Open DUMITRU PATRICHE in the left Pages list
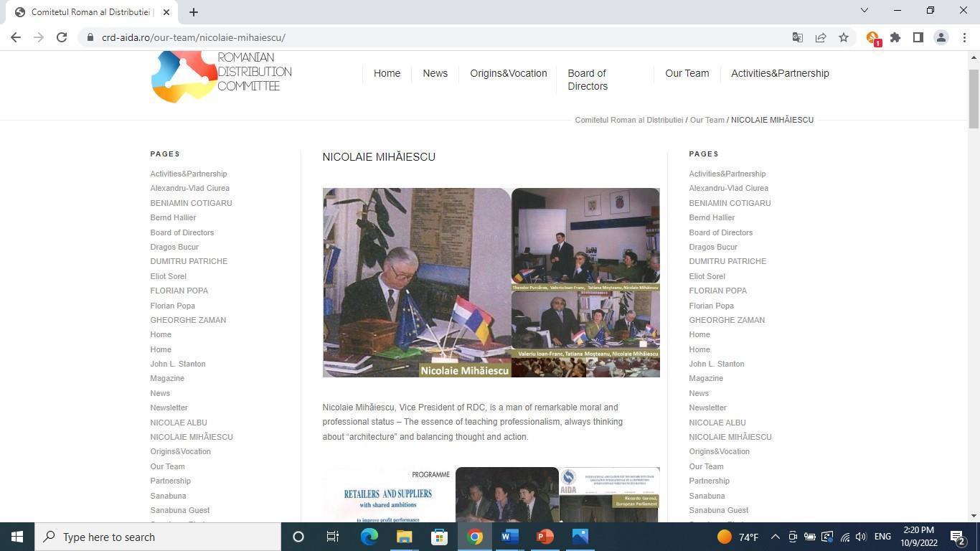The image size is (980, 551). point(189,261)
